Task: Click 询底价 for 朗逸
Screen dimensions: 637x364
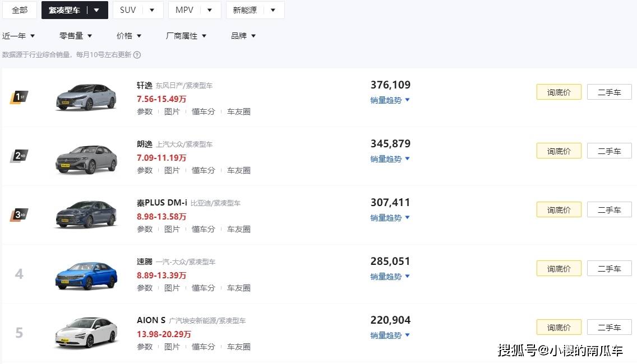Action: point(558,151)
